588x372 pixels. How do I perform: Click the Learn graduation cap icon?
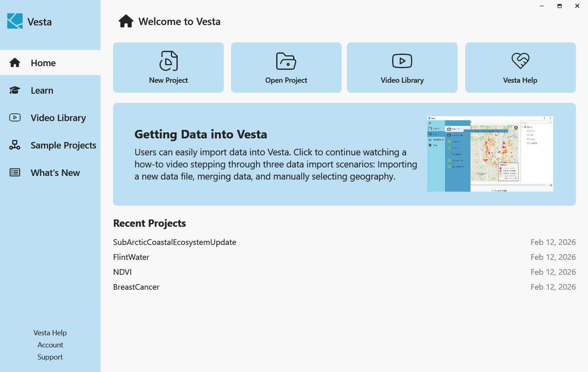(15, 90)
